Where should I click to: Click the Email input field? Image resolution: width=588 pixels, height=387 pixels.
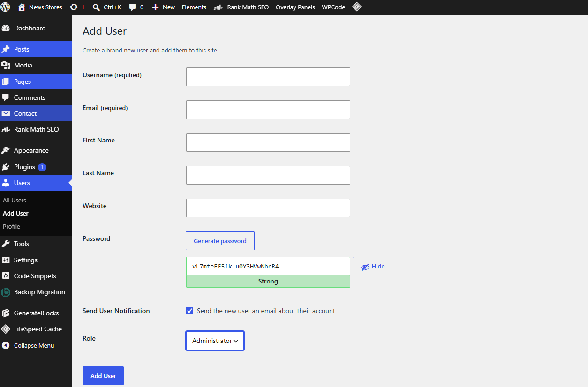point(268,110)
